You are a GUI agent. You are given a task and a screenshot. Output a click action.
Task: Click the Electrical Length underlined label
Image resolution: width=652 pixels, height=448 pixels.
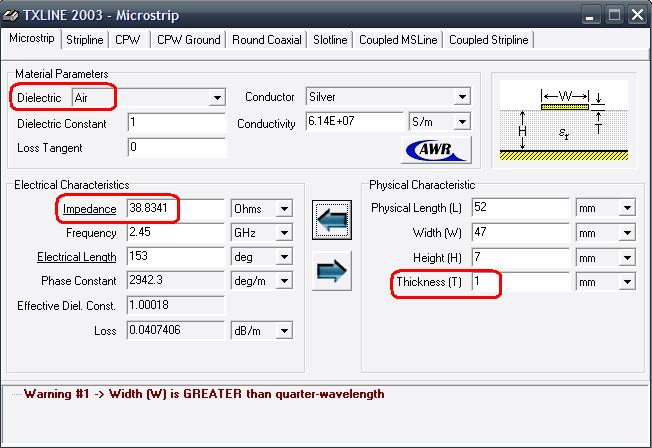(x=77, y=257)
